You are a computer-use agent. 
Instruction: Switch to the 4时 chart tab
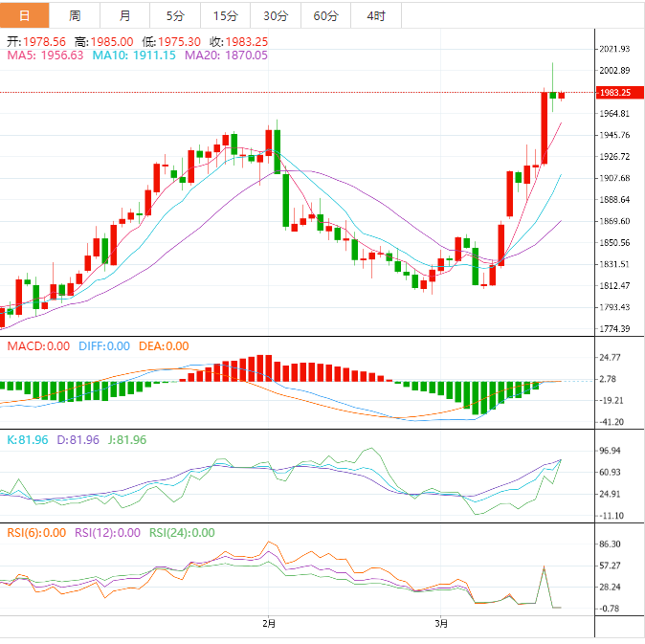coord(375,16)
